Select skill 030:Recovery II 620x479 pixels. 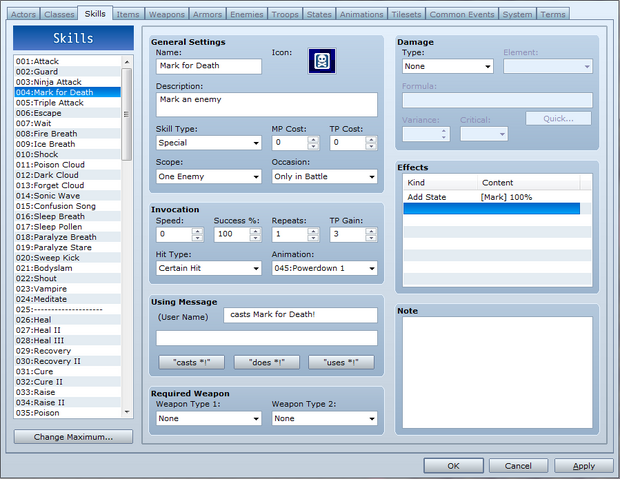pos(68,361)
